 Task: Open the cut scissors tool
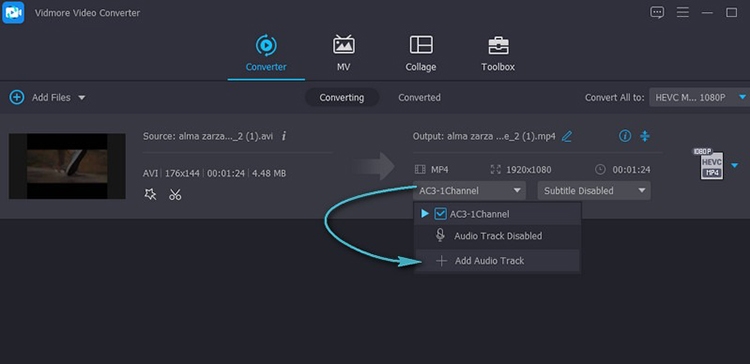(x=175, y=194)
